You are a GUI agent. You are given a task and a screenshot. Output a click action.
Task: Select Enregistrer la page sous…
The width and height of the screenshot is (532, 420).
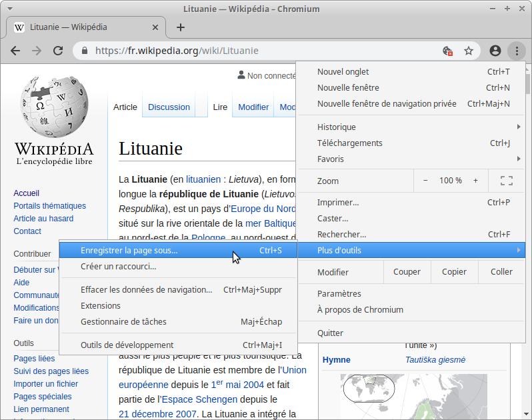coord(129,251)
